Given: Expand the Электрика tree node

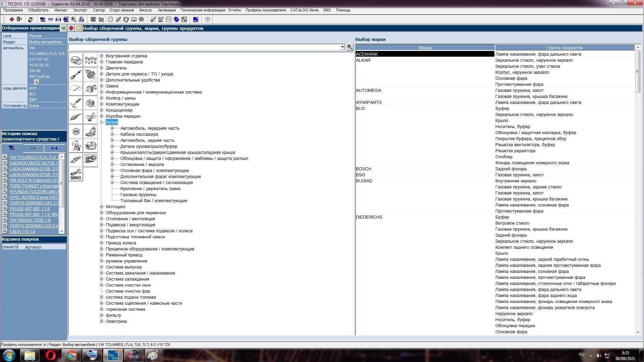Looking at the screenshot, I should click(101, 321).
